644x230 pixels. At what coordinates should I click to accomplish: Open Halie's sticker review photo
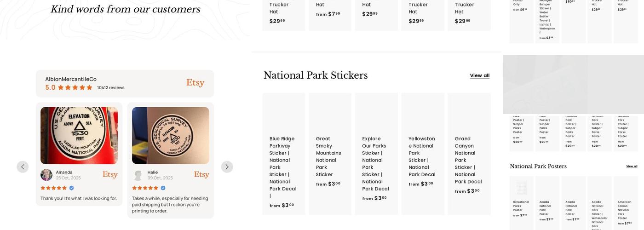point(171,136)
